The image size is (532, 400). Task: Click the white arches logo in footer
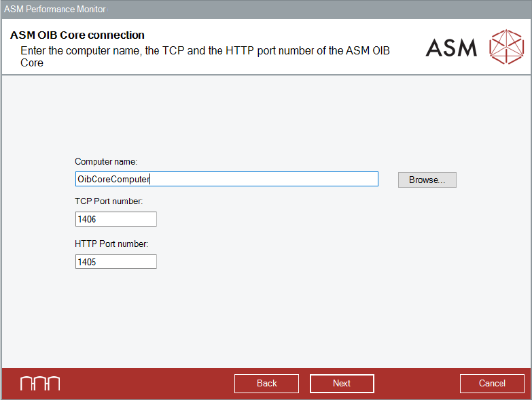(x=39, y=383)
